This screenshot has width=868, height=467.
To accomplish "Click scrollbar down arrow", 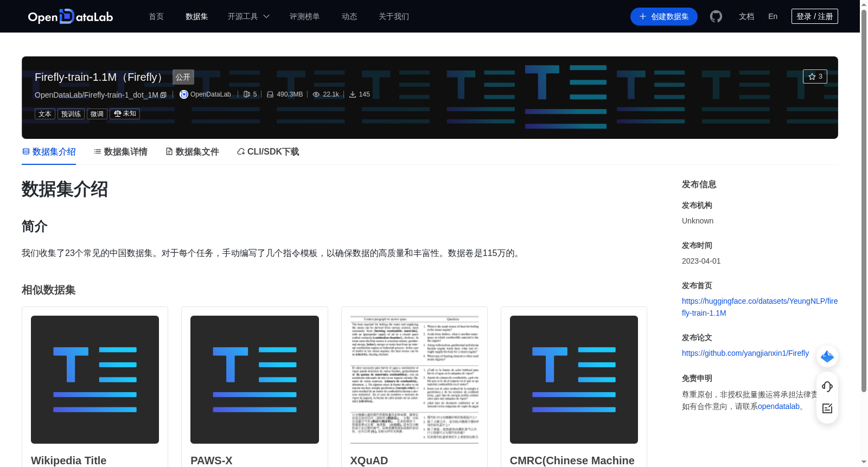I will coord(864,462).
